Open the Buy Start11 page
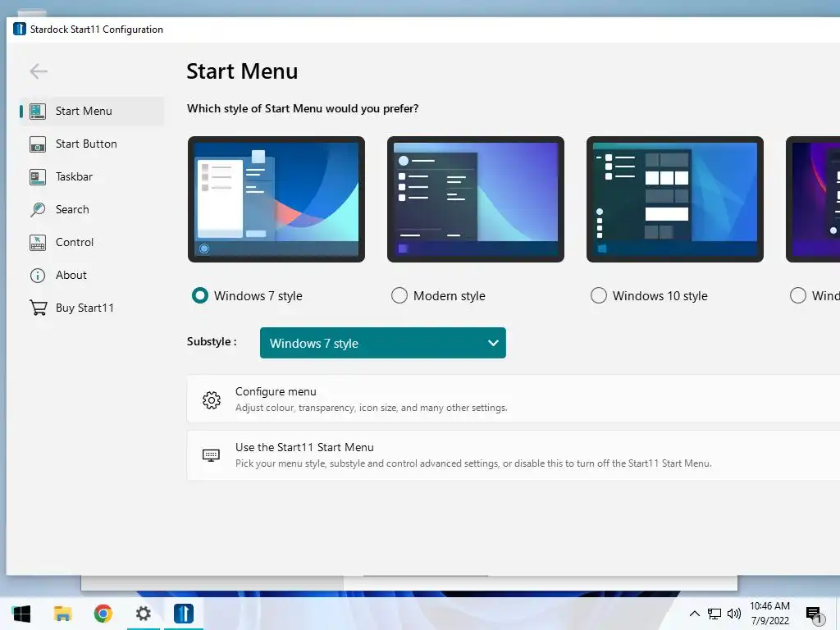Viewport: 840px width, 630px height. pyautogui.click(x=92, y=308)
